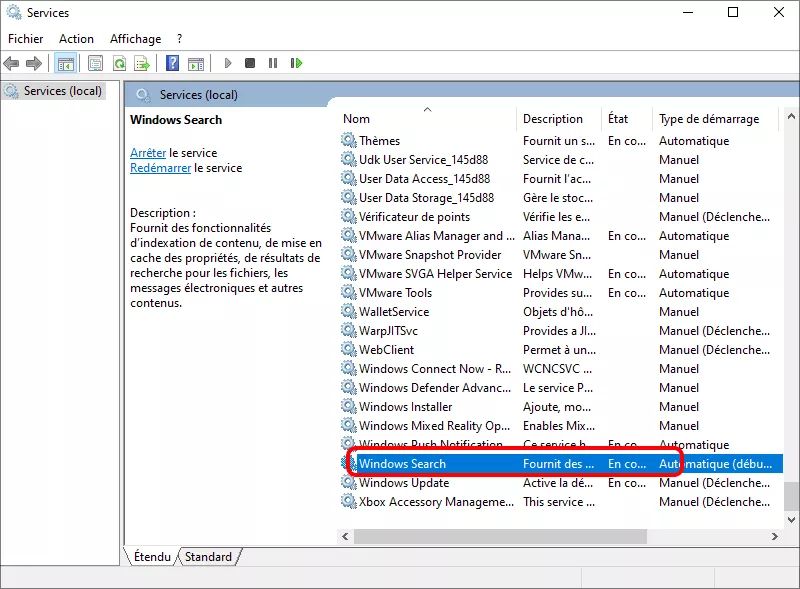Pause the service with the pause icon

click(x=275, y=63)
